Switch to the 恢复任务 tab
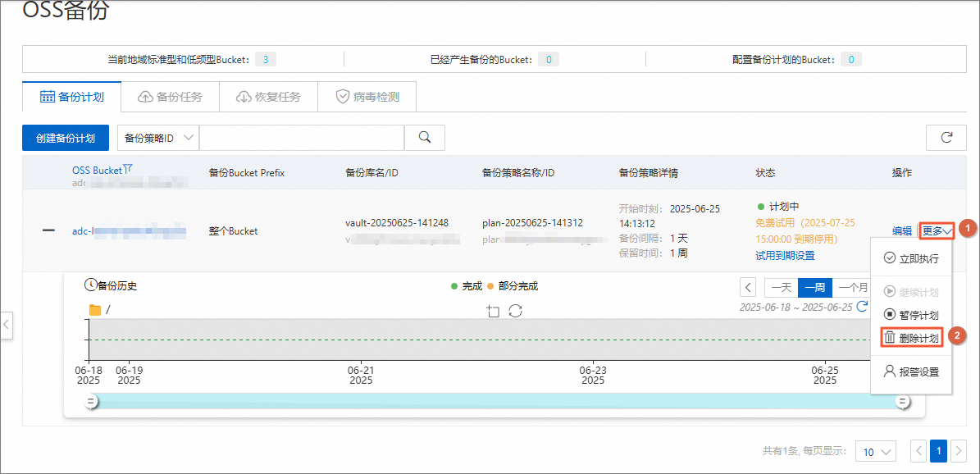Viewport: 980px width, 474px height. click(x=268, y=97)
